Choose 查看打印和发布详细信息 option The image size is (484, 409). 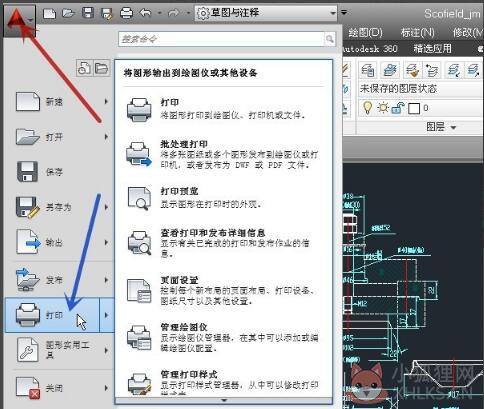pos(223,243)
